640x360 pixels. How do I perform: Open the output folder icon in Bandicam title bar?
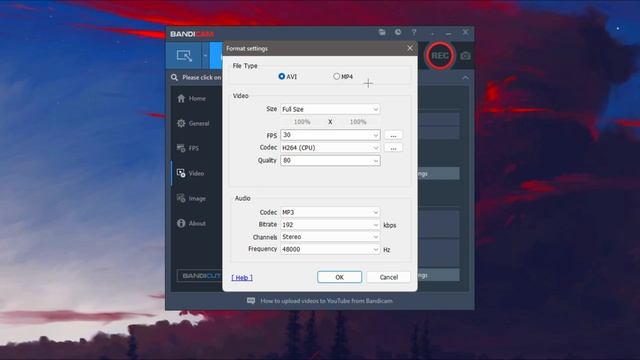coord(382,32)
